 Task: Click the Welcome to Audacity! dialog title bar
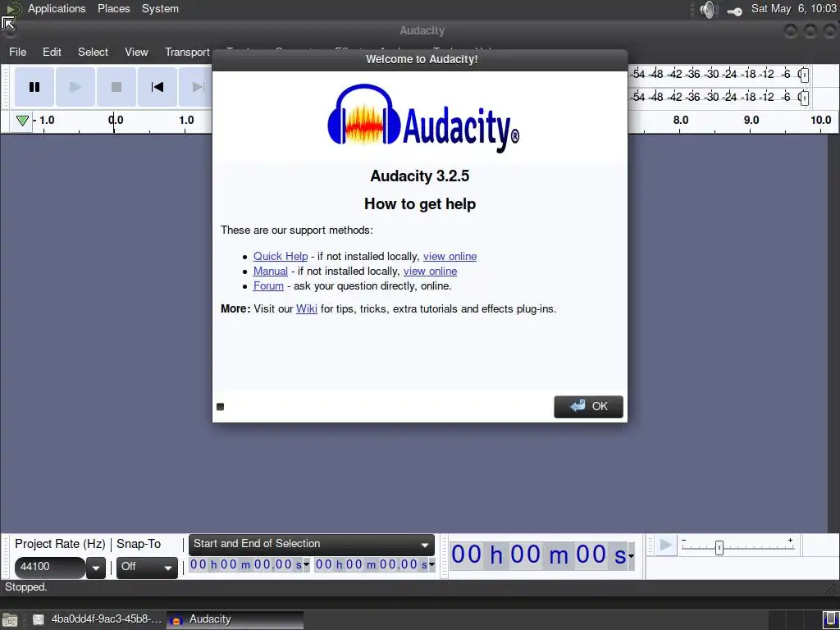pyautogui.click(x=420, y=59)
